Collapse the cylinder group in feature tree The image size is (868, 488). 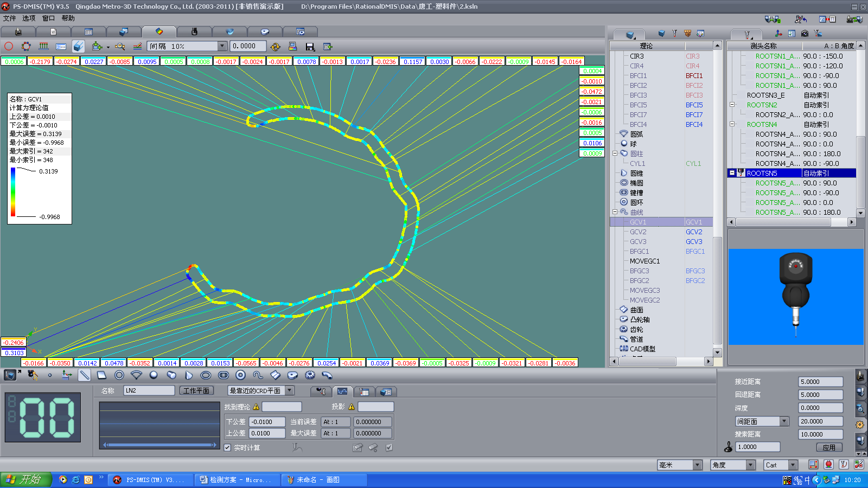click(615, 153)
